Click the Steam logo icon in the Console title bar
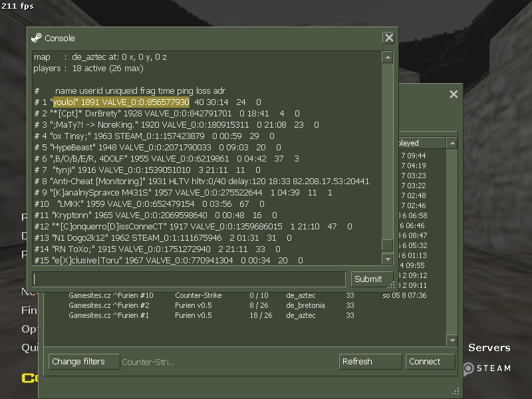532x399 pixels. (x=37, y=38)
